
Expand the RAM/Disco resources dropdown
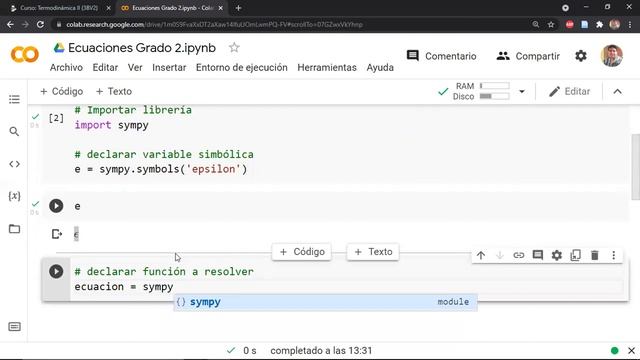pos(522,91)
